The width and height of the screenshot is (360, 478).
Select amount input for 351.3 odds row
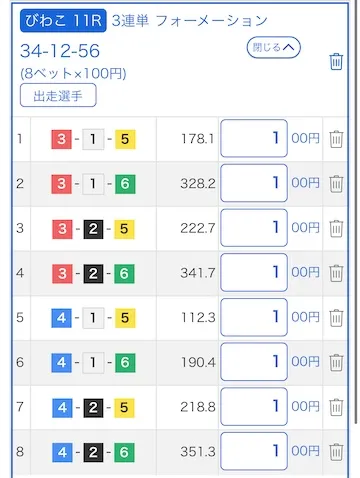(254, 451)
